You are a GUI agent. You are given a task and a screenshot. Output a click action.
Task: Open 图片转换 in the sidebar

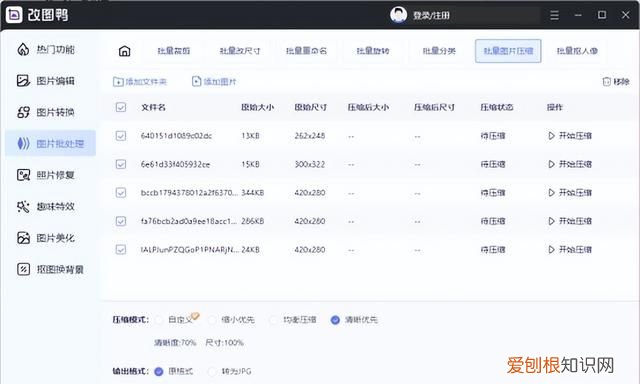click(46, 112)
